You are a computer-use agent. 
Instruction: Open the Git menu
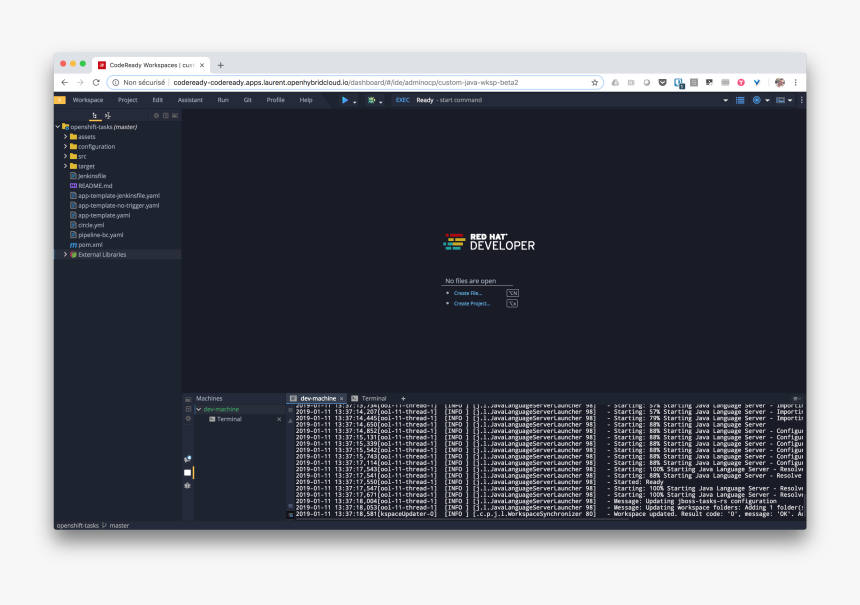pyautogui.click(x=247, y=100)
